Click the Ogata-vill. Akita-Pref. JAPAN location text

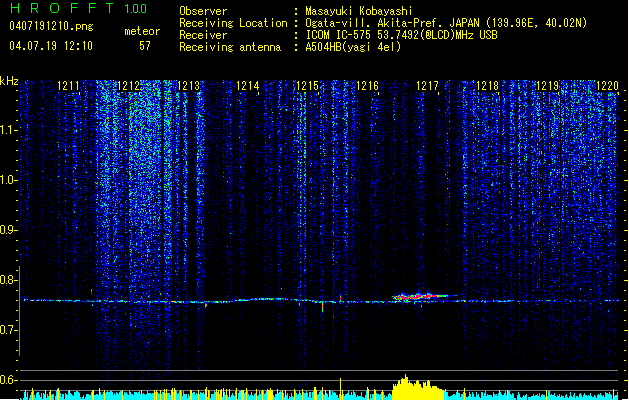[446, 23]
